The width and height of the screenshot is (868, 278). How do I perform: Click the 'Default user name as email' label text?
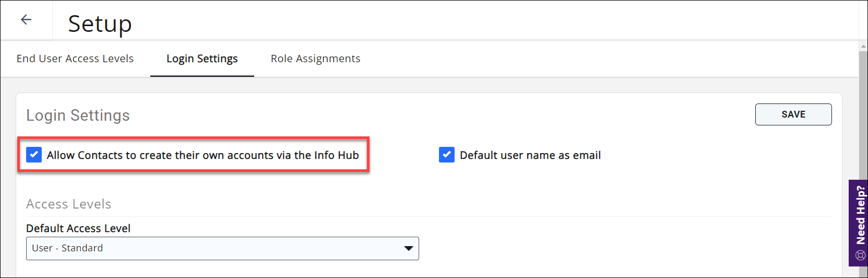pos(530,155)
